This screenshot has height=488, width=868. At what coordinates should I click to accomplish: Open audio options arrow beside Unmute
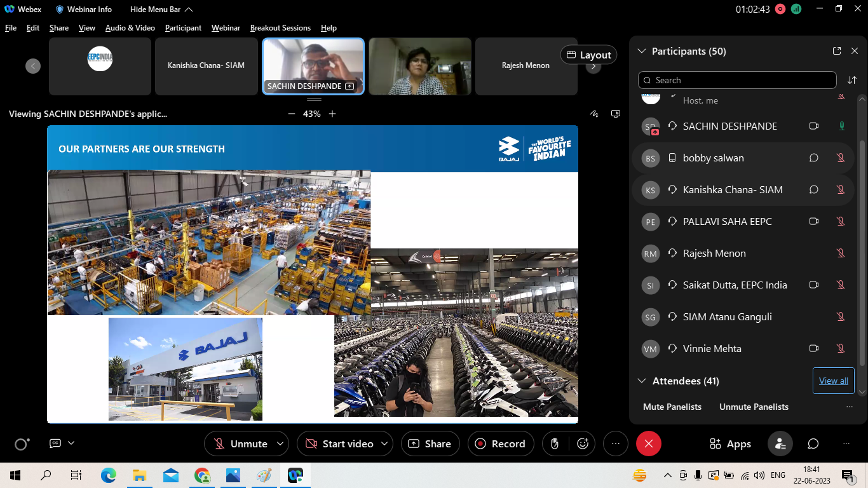click(280, 444)
